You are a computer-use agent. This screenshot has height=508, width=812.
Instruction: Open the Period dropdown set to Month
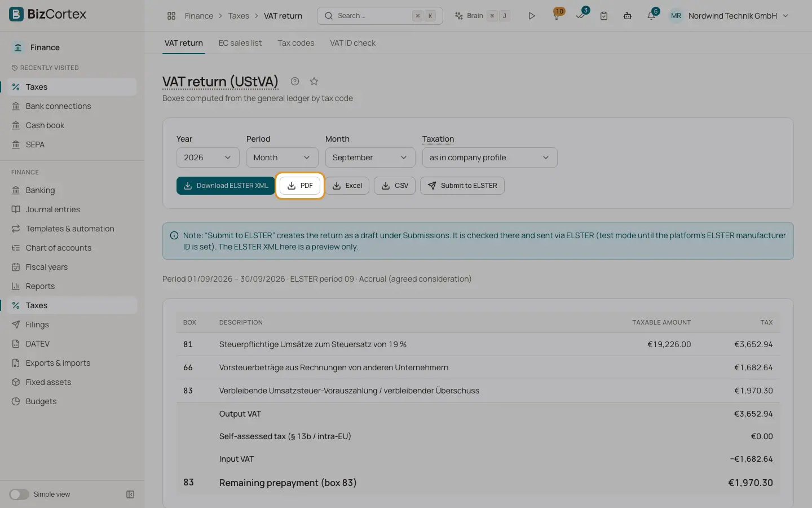click(282, 157)
